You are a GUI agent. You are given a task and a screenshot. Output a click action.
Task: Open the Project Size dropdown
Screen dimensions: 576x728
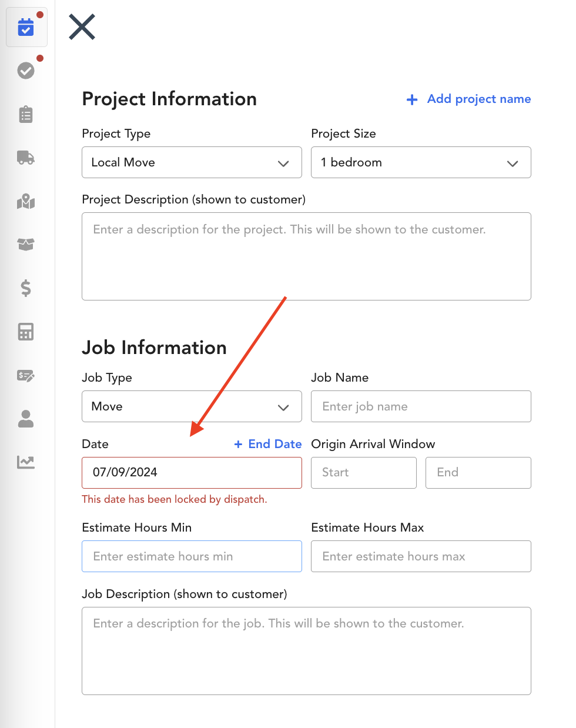pos(421,162)
